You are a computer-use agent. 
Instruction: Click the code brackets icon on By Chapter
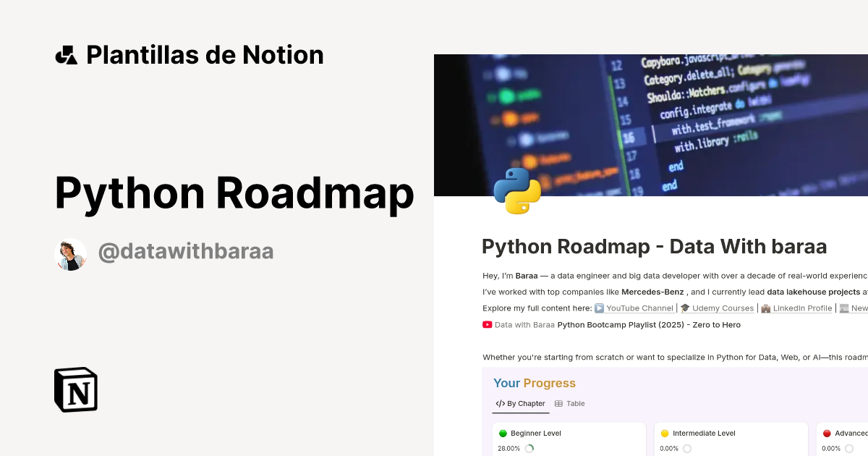500,404
